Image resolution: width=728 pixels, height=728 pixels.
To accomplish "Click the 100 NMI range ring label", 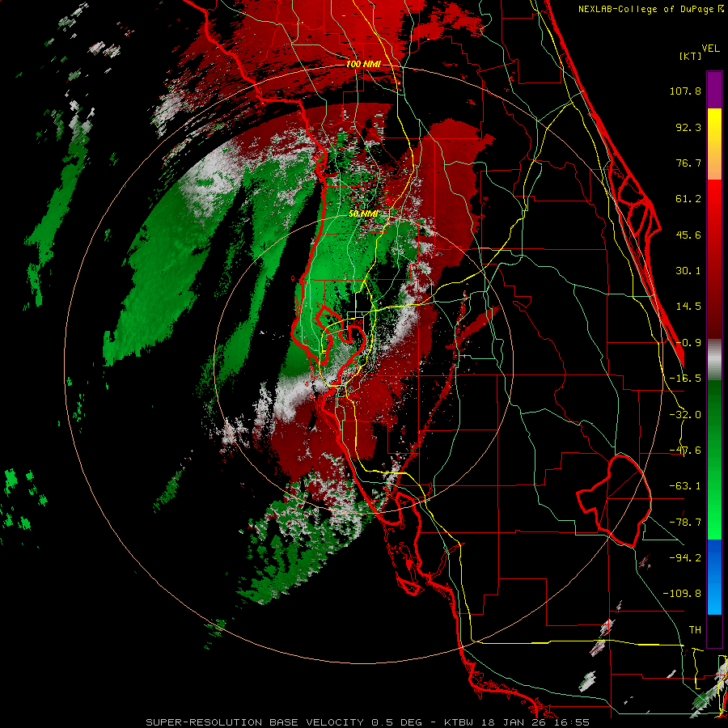I will (363, 64).
